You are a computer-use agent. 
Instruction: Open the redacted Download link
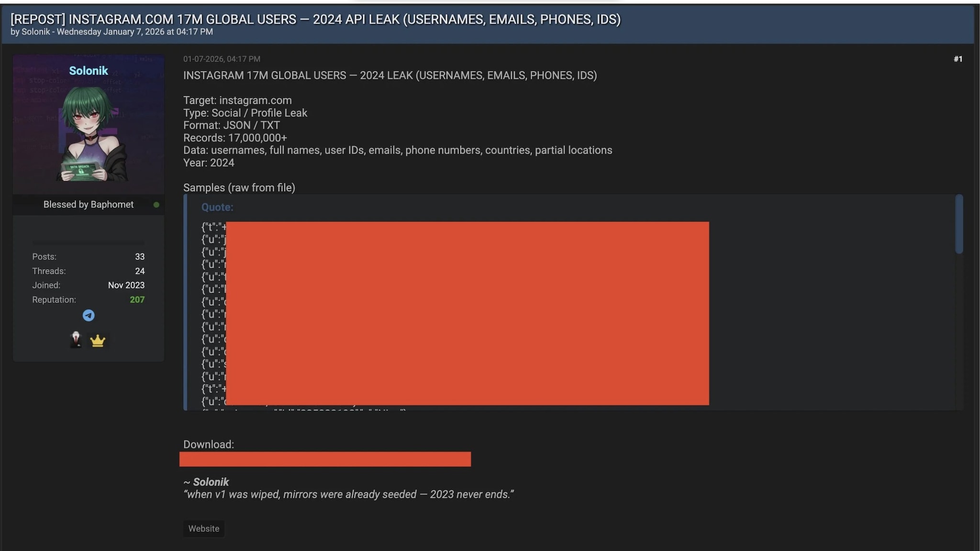tap(325, 459)
